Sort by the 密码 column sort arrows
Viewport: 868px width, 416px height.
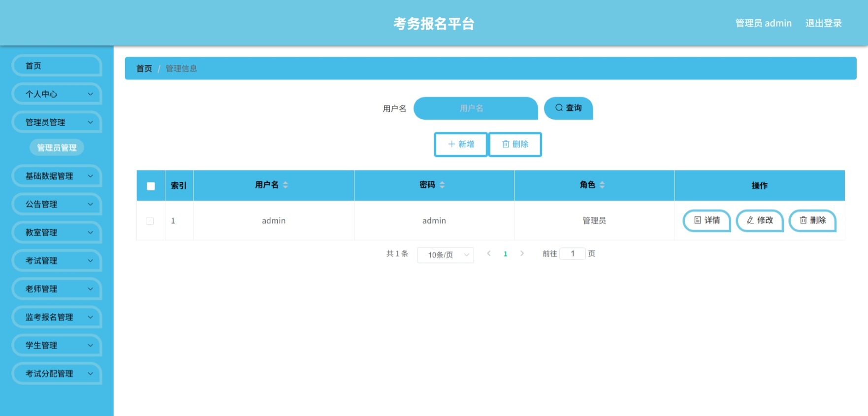click(x=442, y=185)
